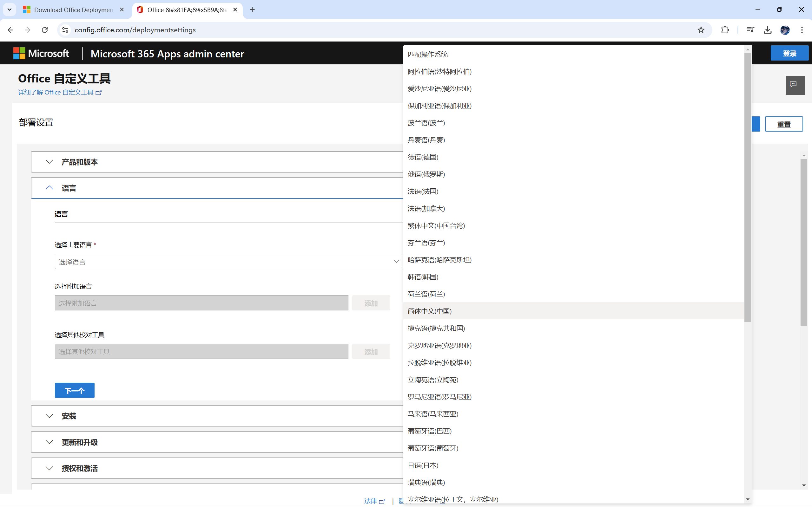This screenshot has width=812, height=507.
Task: Select 罗马尼亚语(罗马尼亚) option
Action: point(573,397)
